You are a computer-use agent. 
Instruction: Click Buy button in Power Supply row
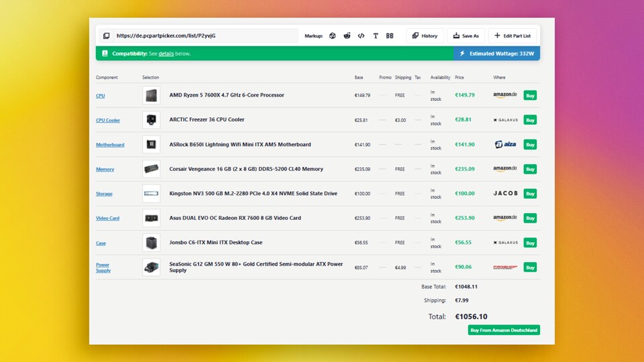530,267
